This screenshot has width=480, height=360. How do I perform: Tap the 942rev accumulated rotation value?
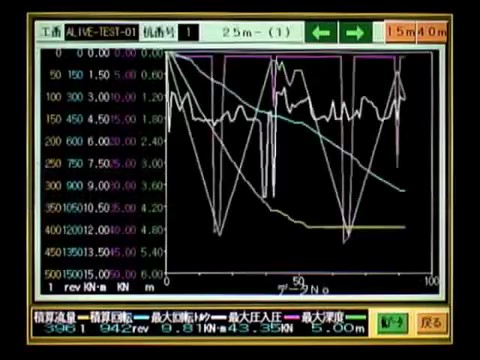point(124,329)
